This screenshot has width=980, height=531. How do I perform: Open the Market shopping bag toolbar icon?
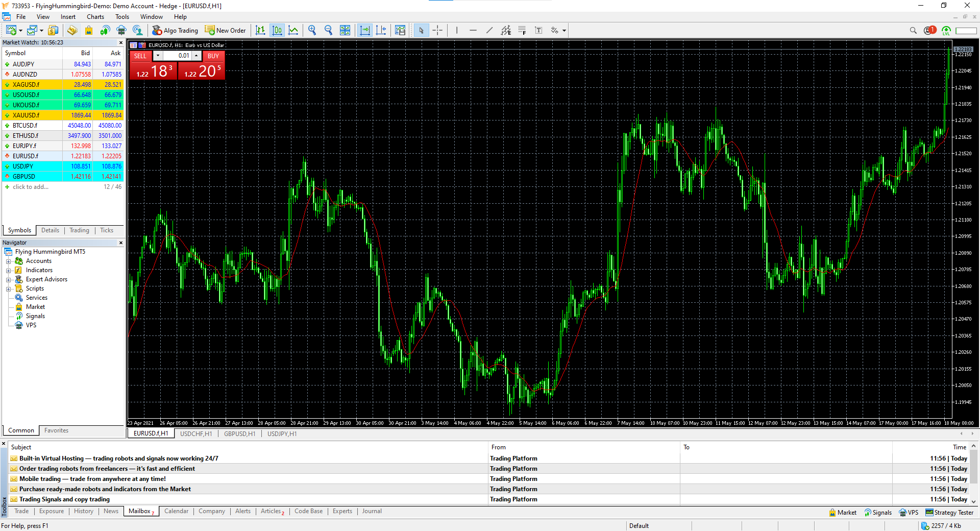point(89,31)
